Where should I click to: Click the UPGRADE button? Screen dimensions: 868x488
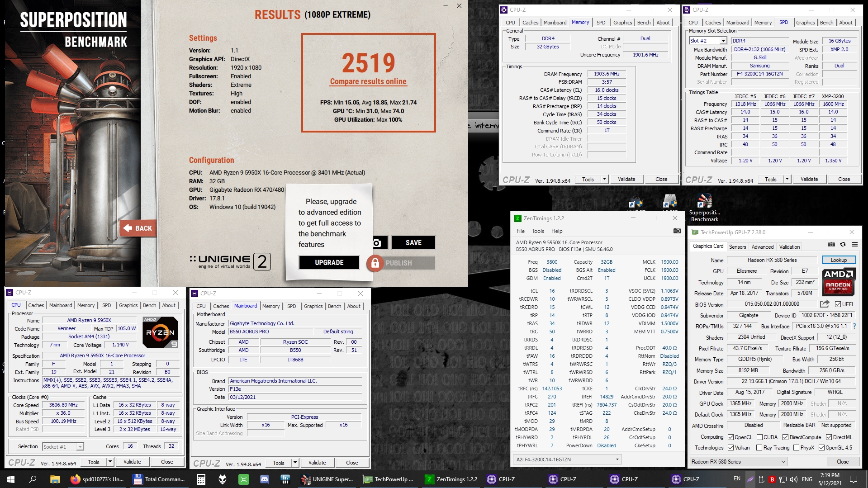(329, 262)
